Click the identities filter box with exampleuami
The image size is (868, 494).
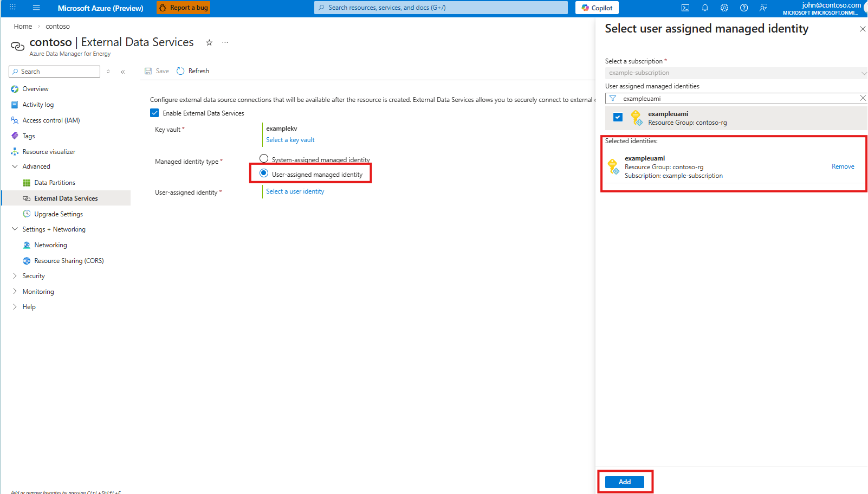click(736, 98)
